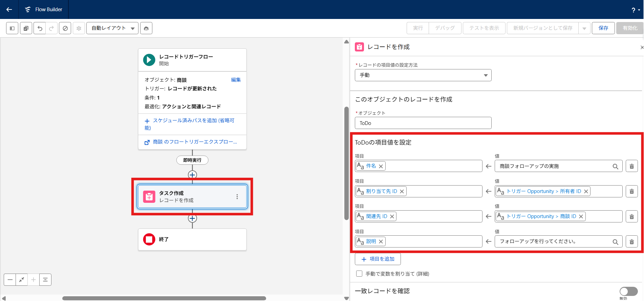Viewport: 644px width, 301px height.
Task: Zoom in the canvas with plus button
Action: click(x=34, y=280)
